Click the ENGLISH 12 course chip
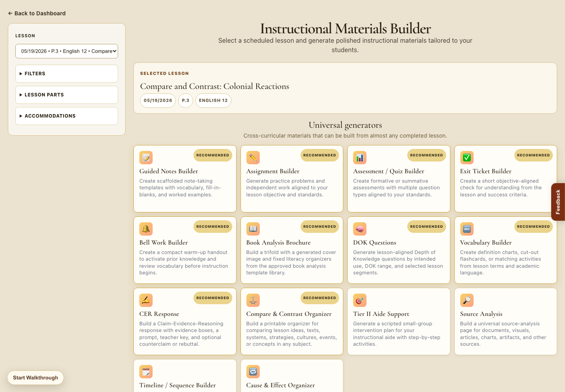 213,100
